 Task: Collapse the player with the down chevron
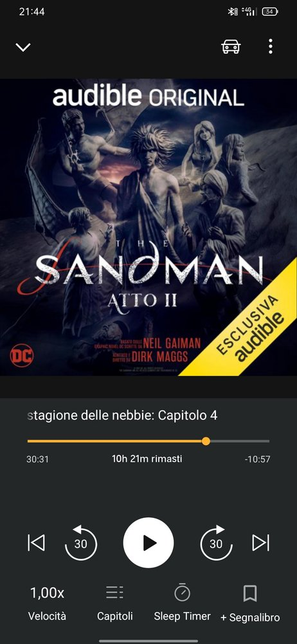pyautogui.click(x=23, y=47)
